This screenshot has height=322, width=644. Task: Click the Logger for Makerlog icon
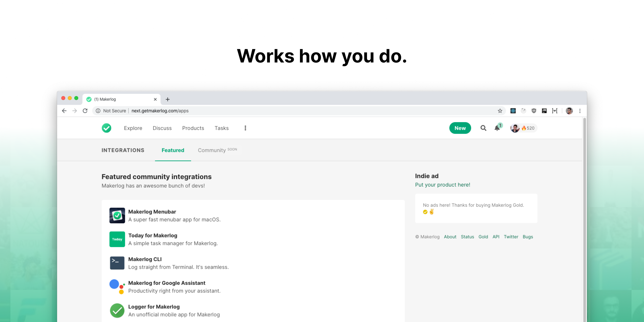click(117, 311)
